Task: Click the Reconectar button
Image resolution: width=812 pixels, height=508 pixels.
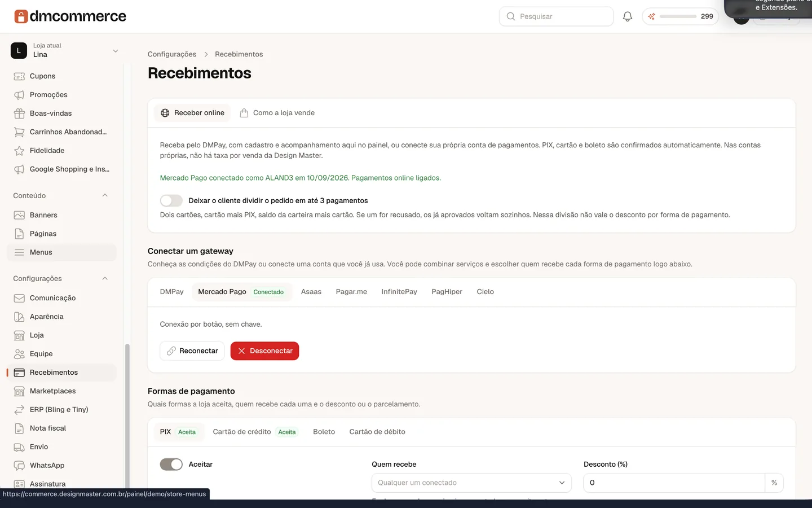Action: tap(192, 351)
